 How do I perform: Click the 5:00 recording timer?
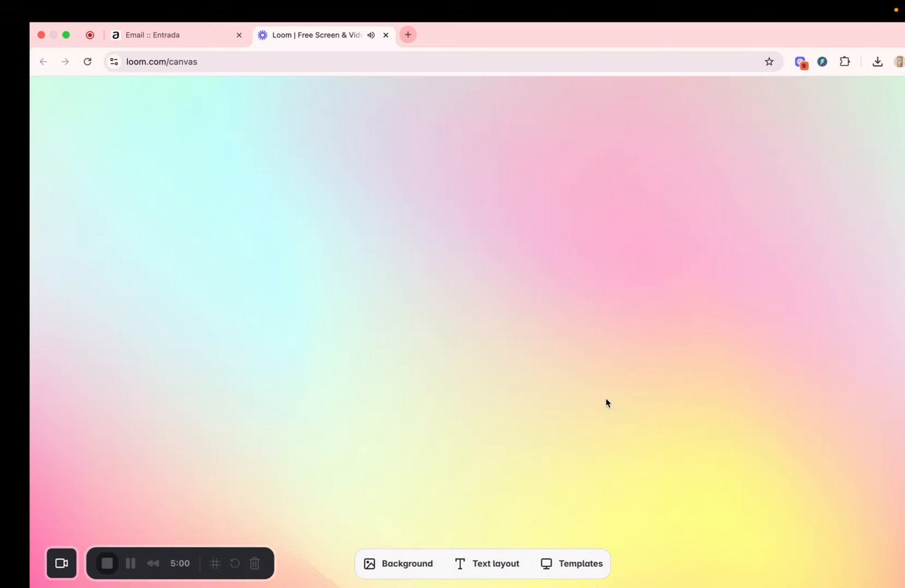click(x=180, y=563)
